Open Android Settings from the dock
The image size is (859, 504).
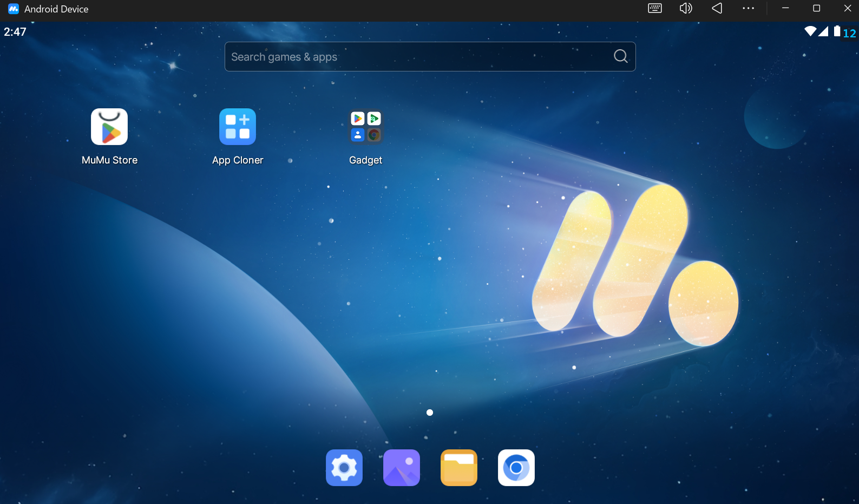[344, 468]
